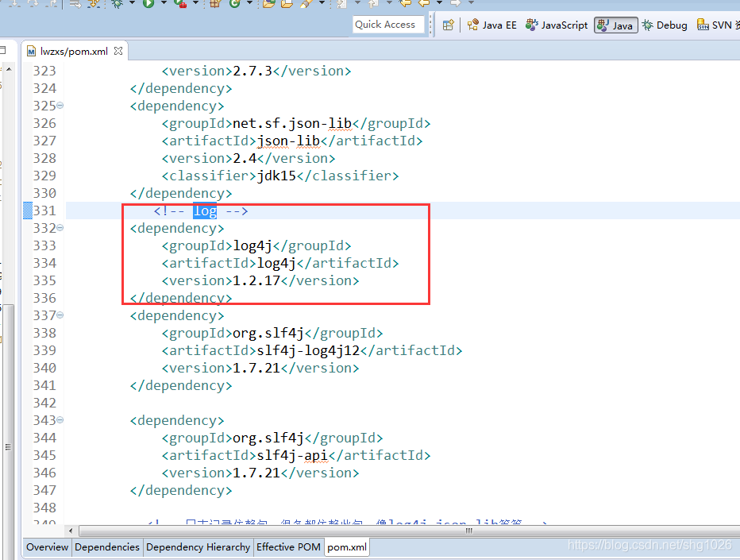Click the version 1.2.17 text on line 335

point(256,280)
